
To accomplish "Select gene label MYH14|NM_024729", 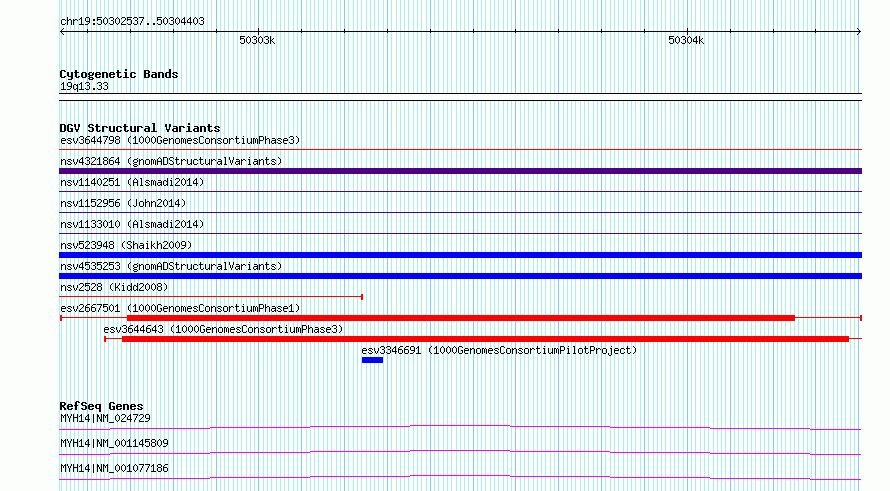I will pyautogui.click(x=105, y=418).
